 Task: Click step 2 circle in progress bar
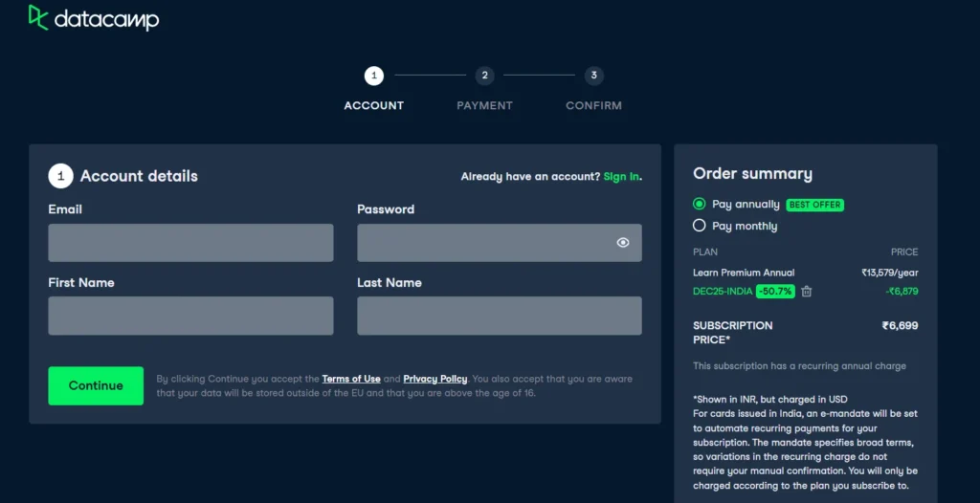tap(485, 76)
